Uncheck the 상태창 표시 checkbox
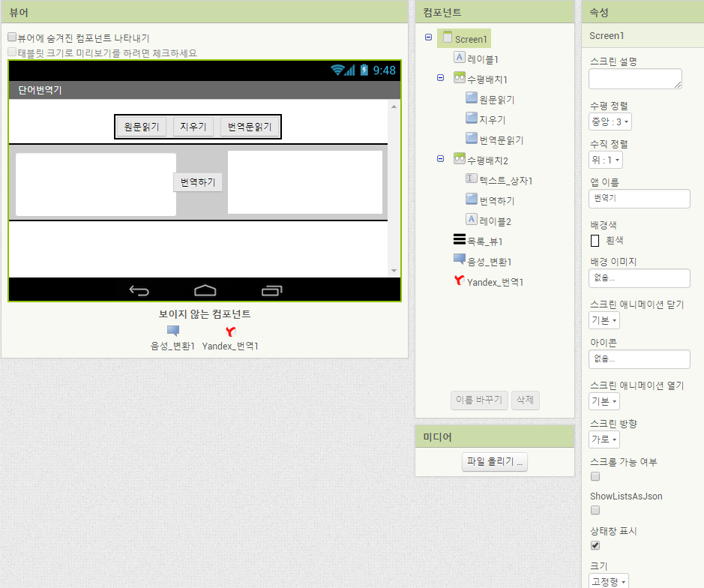 click(x=595, y=545)
